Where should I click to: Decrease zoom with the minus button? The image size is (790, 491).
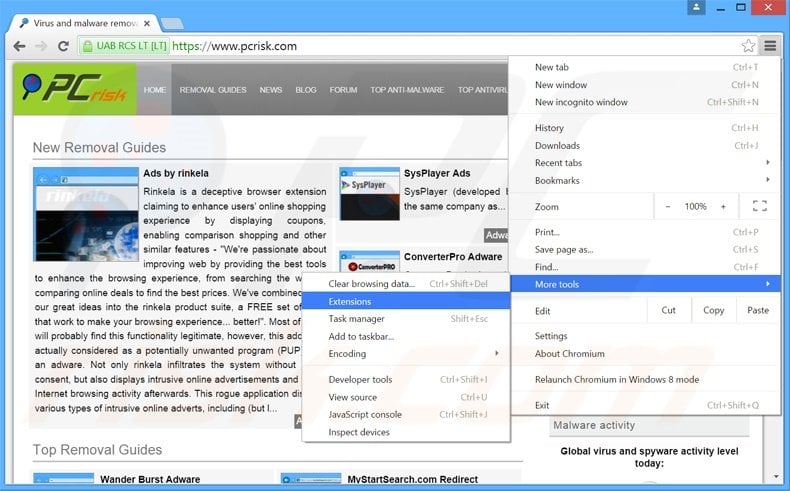668,206
